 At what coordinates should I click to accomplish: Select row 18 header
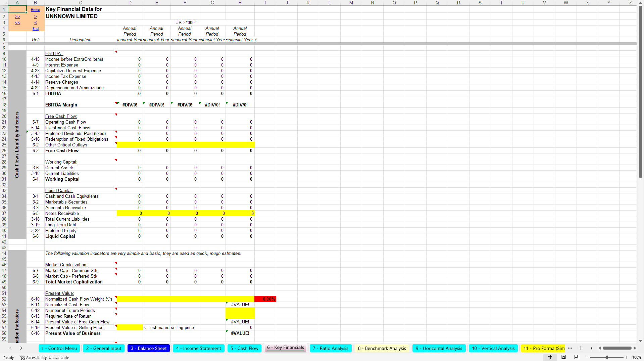4,105
